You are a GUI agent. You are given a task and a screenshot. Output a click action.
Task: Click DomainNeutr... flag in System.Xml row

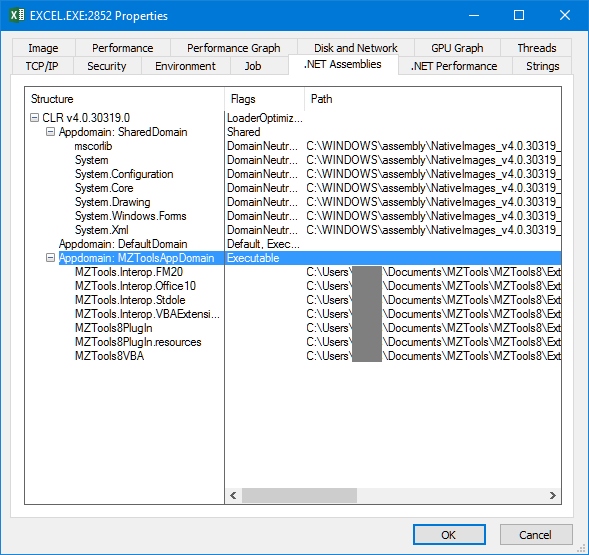tap(262, 230)
